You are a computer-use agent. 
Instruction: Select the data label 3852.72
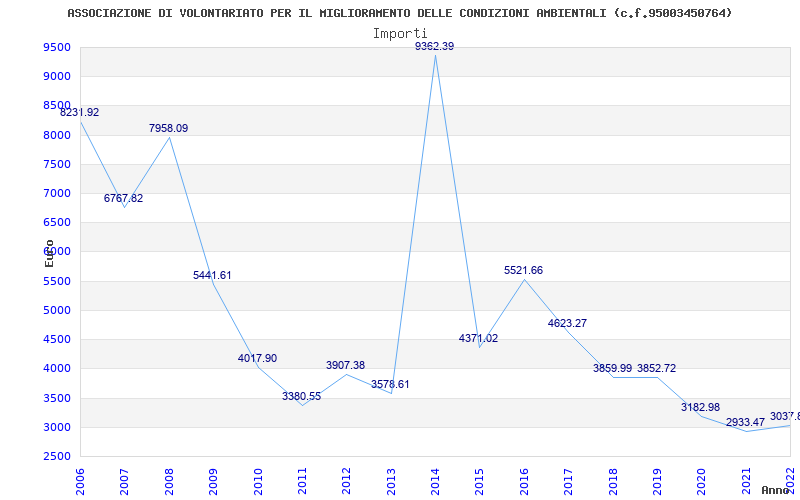point(657,368)
